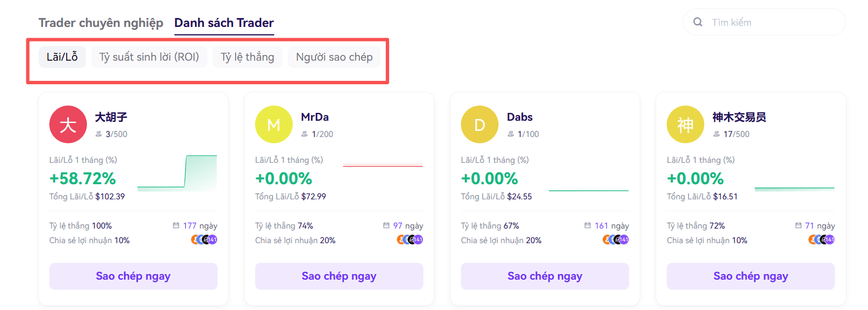The width and height of the screenshot is (868, 310).
Task: Select the Dabs D avatar icon
Action: click(479, 124)
